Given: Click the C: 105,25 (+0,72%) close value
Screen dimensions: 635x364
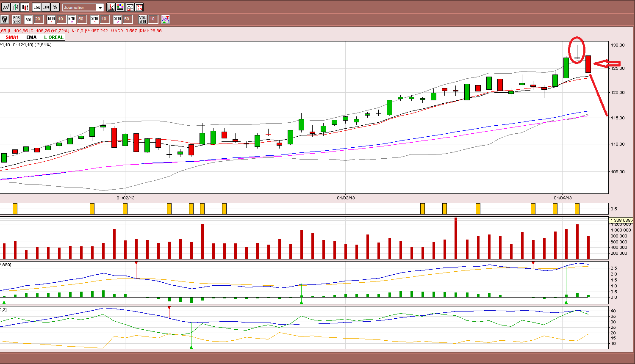Looking at the screenshot, I should (50, 30).
